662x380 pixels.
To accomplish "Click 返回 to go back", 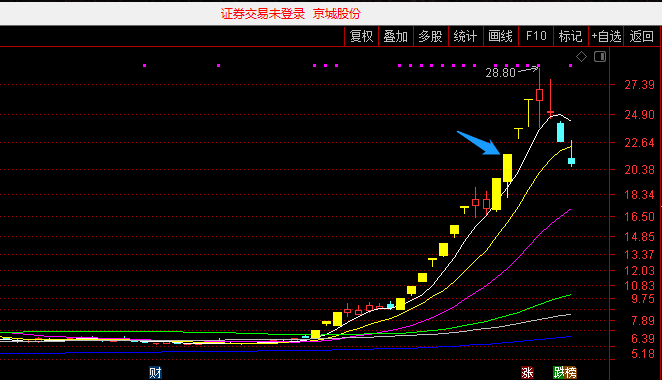I will click(x=641, y=36).
